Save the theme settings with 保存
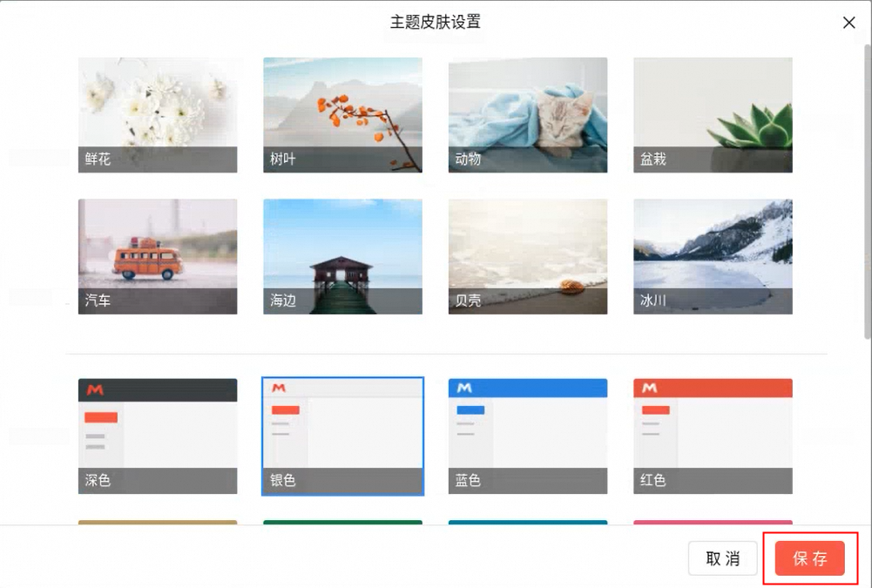This screenshot has height=588, width=872. click(809, 558)
